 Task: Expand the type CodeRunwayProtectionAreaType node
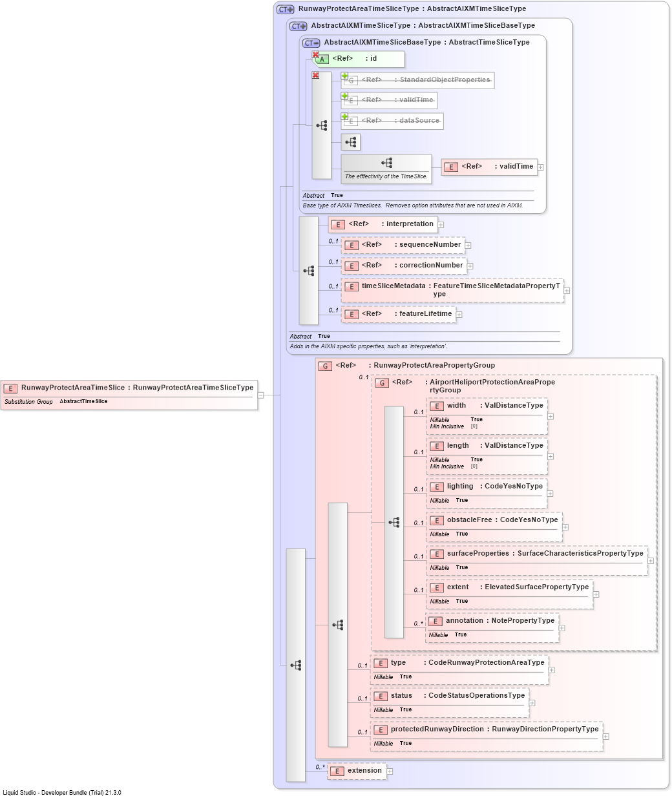click(551, 670)
